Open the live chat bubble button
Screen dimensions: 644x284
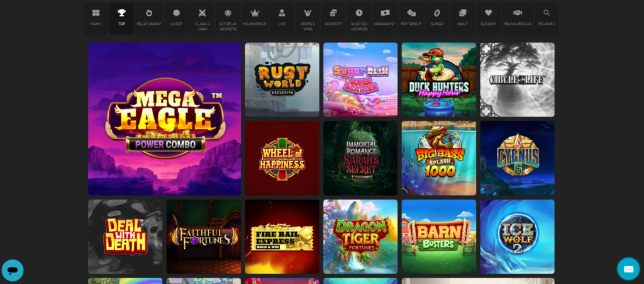point(13,270)
